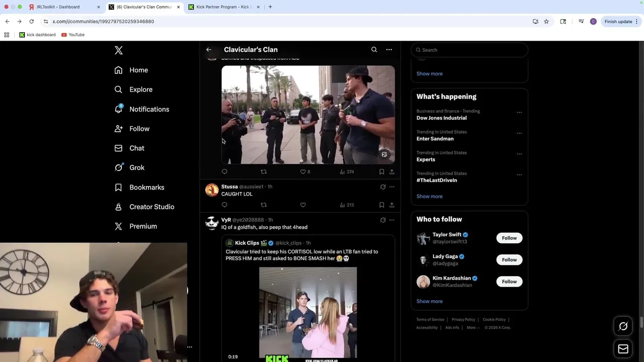Open the floating messages button
The width and height of the screenshot is (644, 362).
point(623,349)
